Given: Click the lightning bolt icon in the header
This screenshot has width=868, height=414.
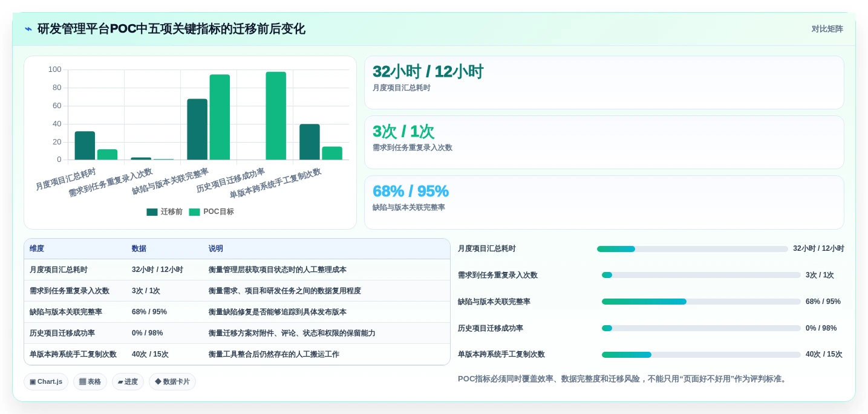Looking at the screenshot, I should (28, 29).
